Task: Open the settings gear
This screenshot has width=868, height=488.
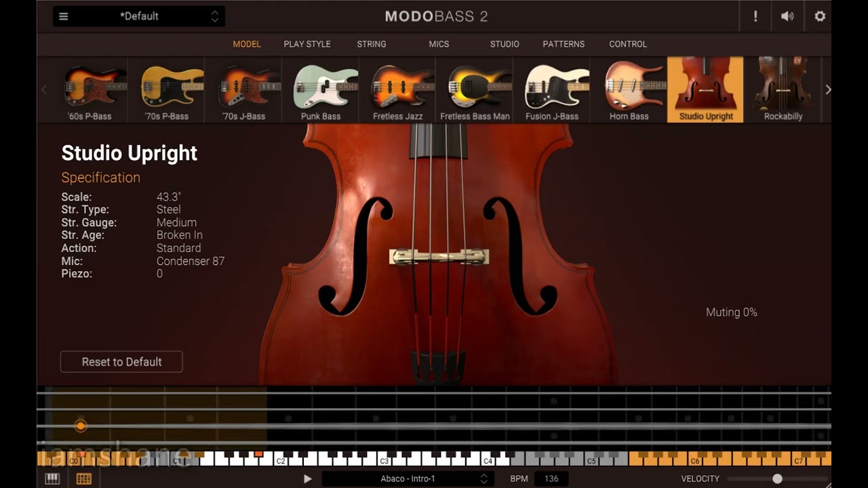Action: coord(820,16)
